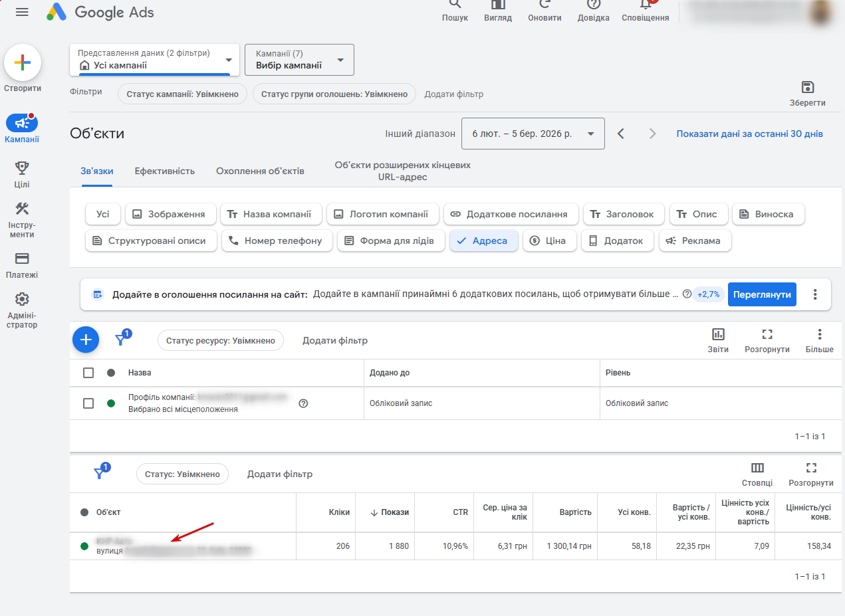The width and height of the screenshot is (845, 616).
Task: Click the Google Ads logo
Action: 100,12
